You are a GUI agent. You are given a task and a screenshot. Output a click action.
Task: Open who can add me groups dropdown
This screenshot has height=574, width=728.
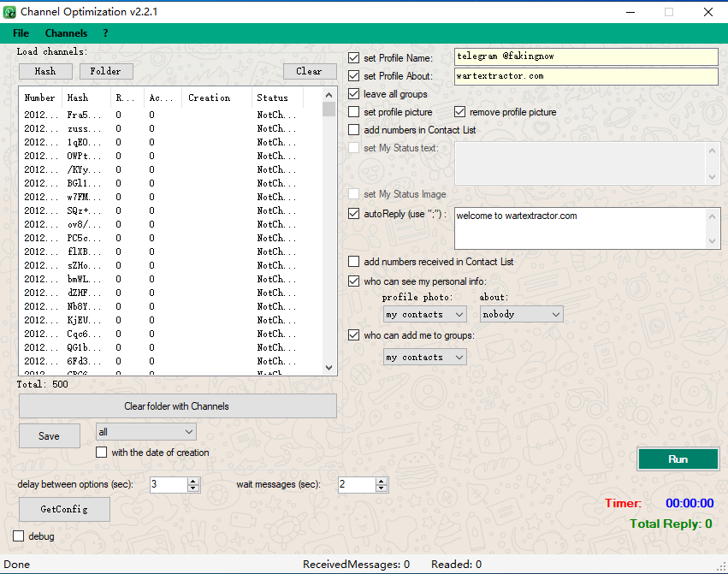(424, 357)
